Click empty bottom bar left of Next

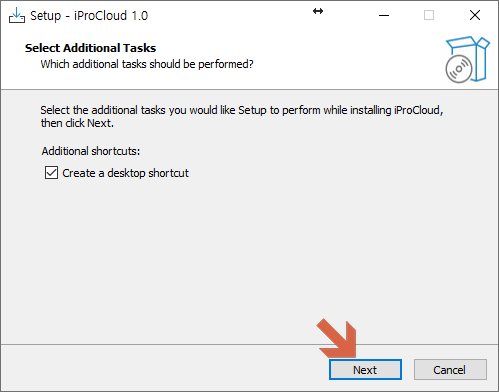[x=160, y=369]
